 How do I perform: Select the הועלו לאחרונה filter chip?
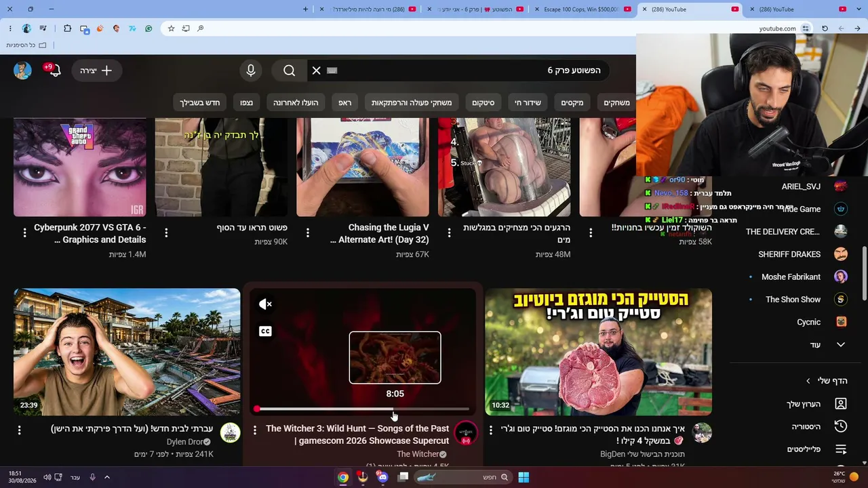pyautogui.click(x=296, y=102)
